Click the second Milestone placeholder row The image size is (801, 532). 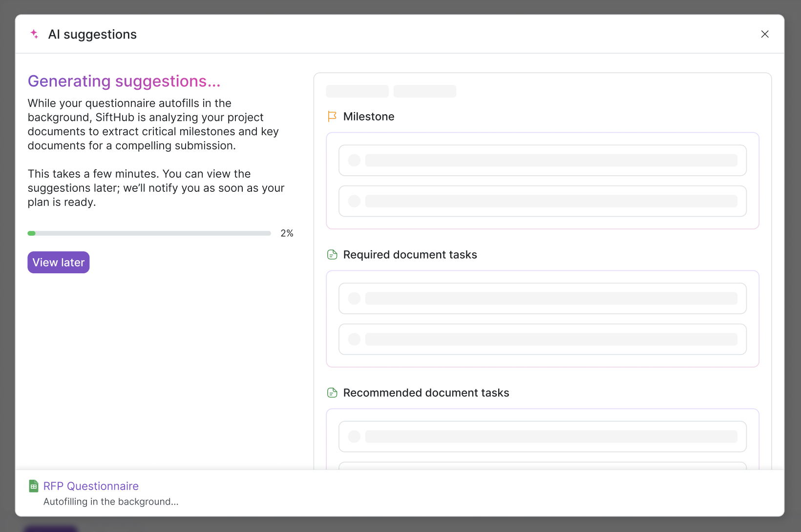(542, 201)
